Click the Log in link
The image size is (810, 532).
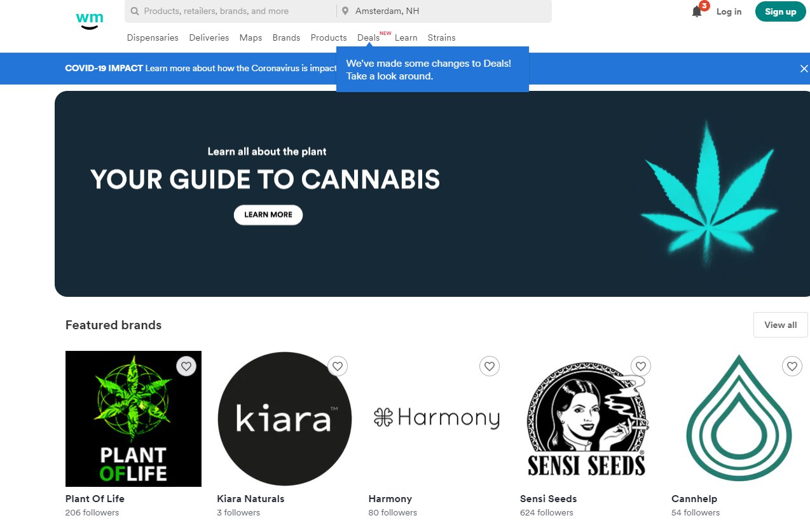[x=729, y=11]
